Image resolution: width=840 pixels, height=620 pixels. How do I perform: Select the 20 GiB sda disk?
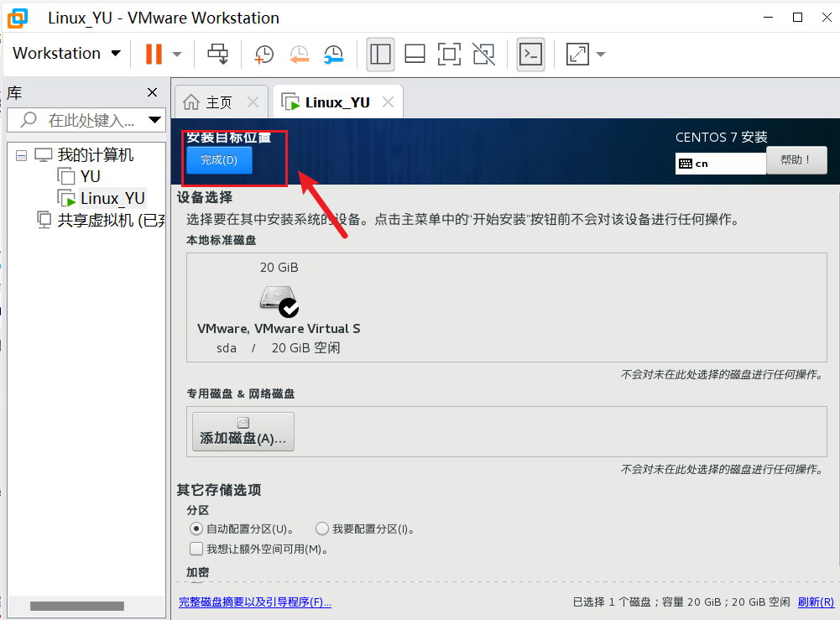tap(279, 309)
